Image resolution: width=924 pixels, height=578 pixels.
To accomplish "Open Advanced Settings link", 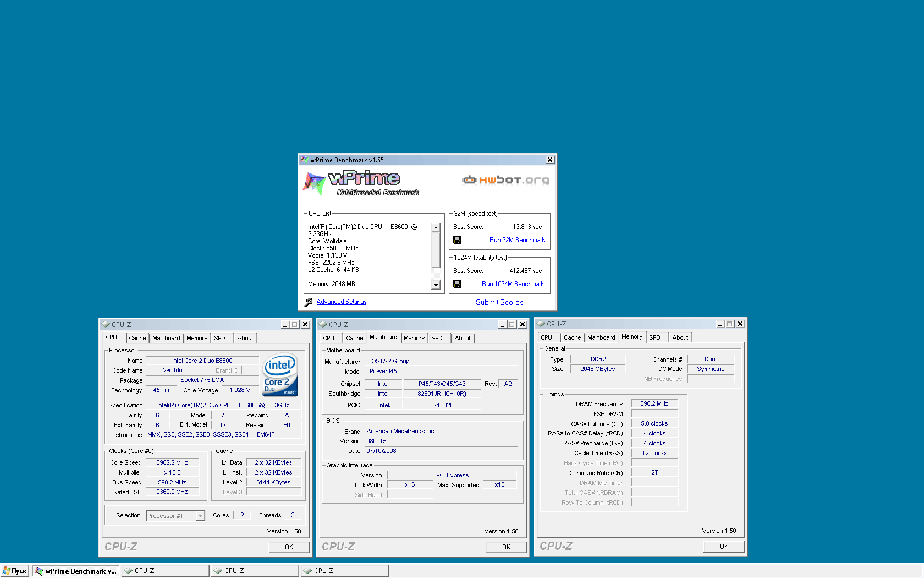I will (342, 302).
